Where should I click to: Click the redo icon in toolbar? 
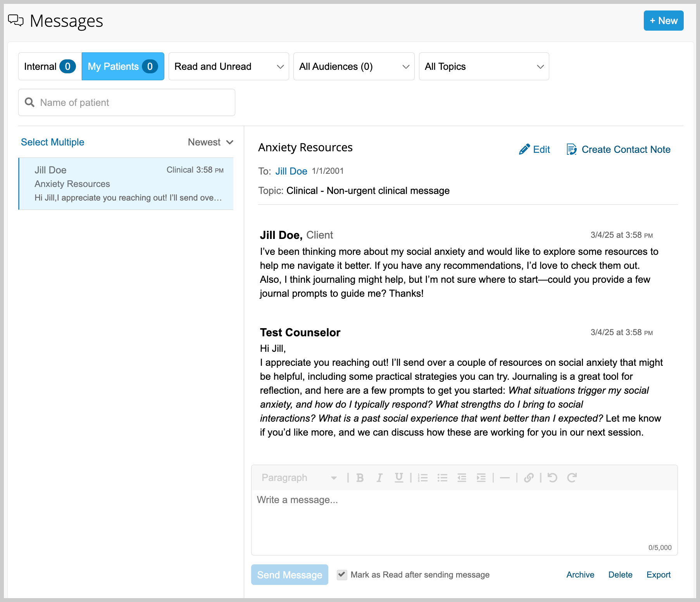(572, 477)
